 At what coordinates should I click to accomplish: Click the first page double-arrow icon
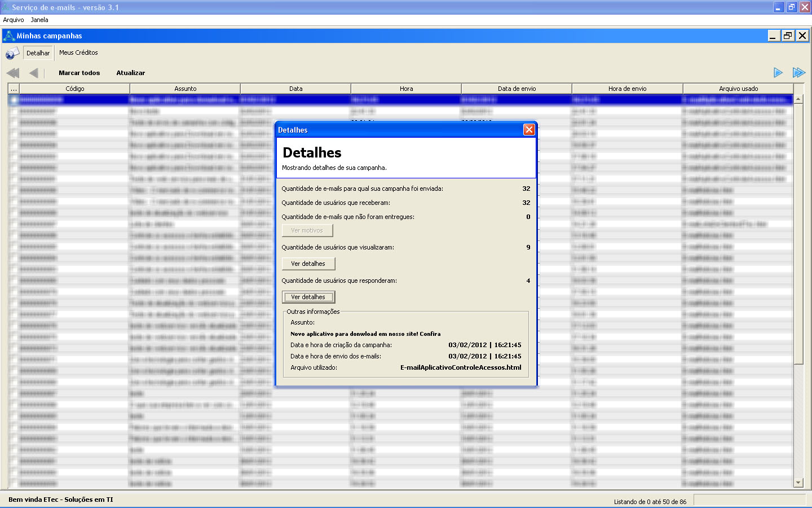13,73
